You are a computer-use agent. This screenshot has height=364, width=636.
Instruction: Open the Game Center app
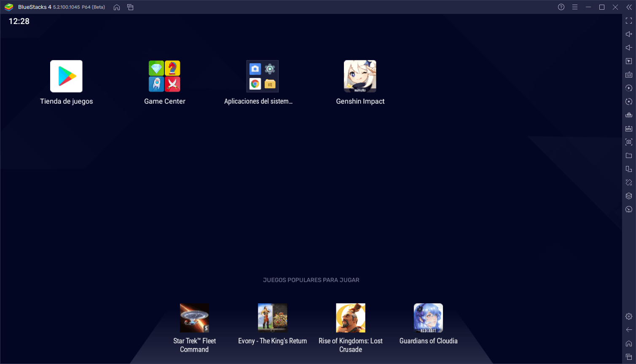click(164, 76)
